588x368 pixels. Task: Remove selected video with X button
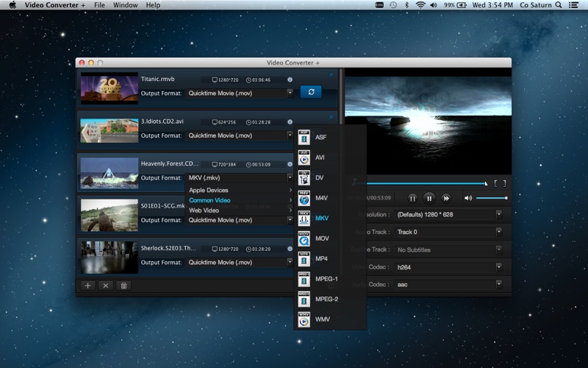coord(106,286)
